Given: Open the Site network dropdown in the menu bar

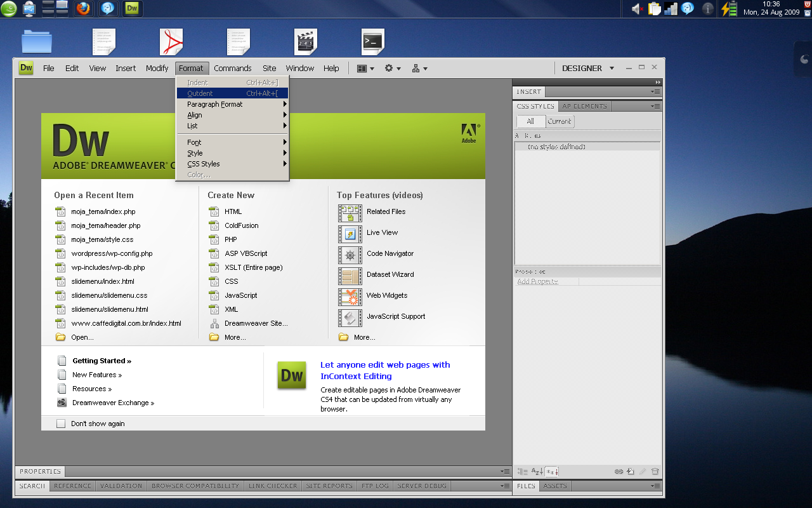Looking at the screenshot, I should [x=419, y=69].
